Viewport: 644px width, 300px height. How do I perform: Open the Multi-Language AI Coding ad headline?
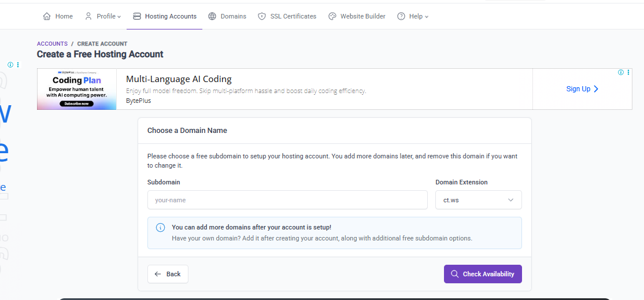click(179, 79)
